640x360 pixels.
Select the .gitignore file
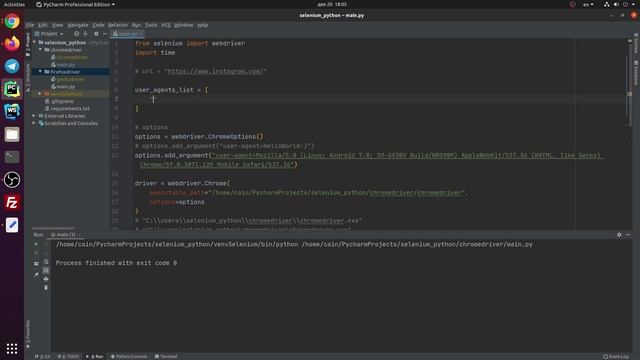click(x=60, y=101)
